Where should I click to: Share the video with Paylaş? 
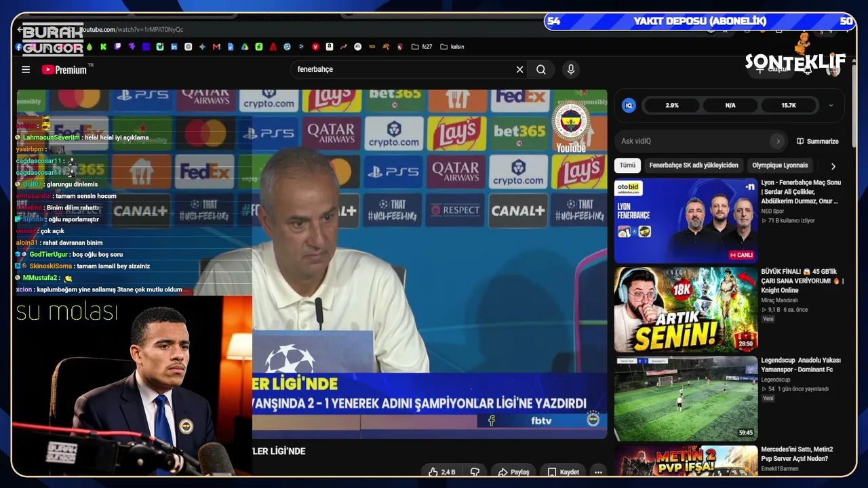pos(513,472)
